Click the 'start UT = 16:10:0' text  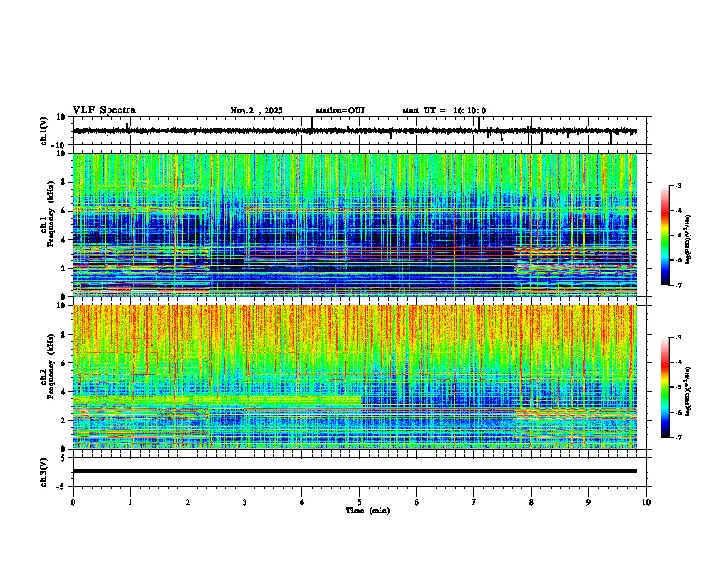(x=444, y=110)
